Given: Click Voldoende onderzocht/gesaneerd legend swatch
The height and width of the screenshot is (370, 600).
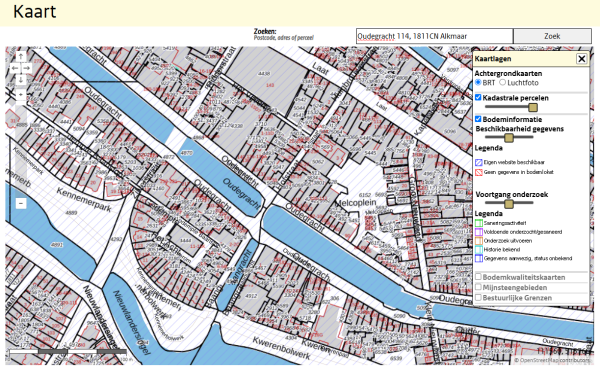Looking at the screenshot, I should tap(479, 232).
